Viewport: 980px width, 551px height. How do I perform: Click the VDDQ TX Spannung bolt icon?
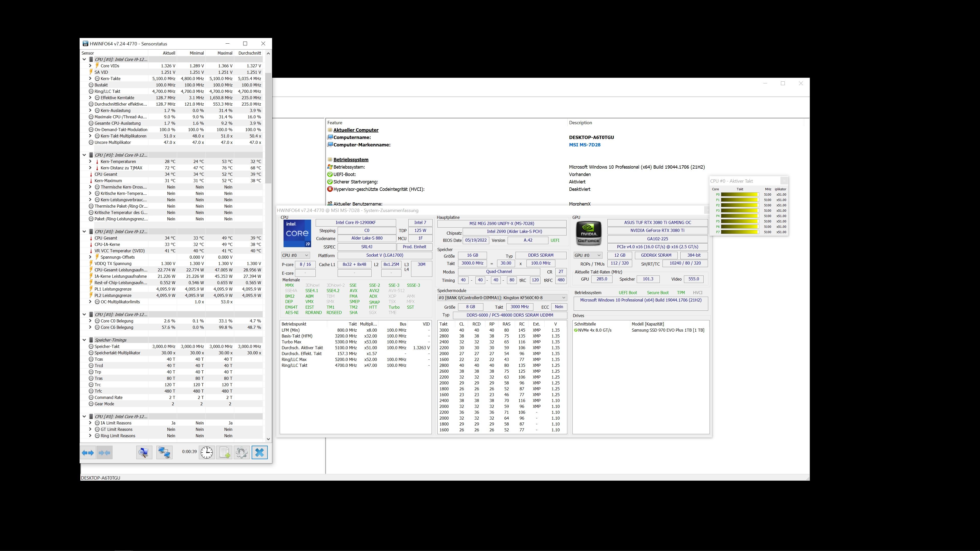(91, 264)
